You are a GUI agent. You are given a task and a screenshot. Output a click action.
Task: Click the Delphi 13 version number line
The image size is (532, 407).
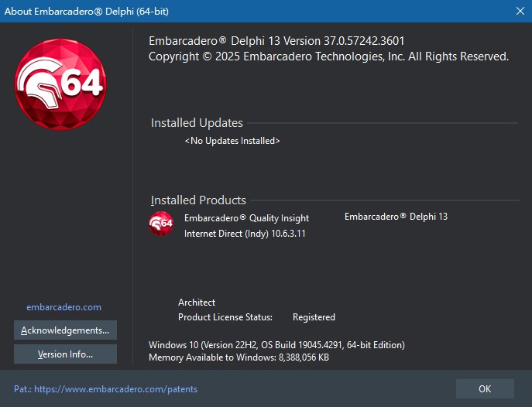[276, 41]
